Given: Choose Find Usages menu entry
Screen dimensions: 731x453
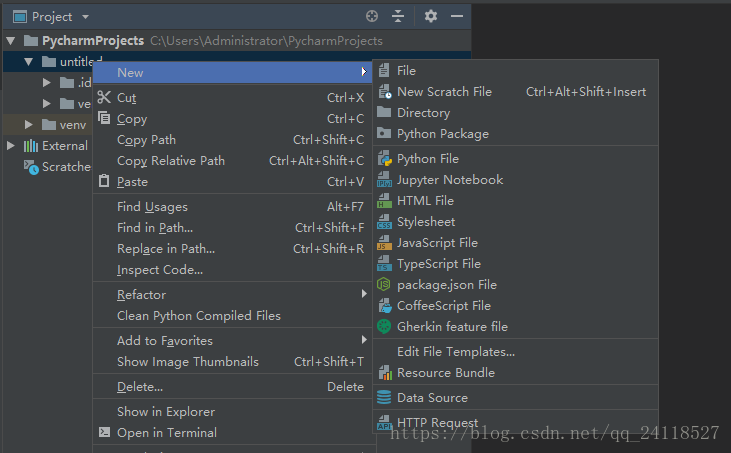Looking at the screenshot, I should 232,206.
